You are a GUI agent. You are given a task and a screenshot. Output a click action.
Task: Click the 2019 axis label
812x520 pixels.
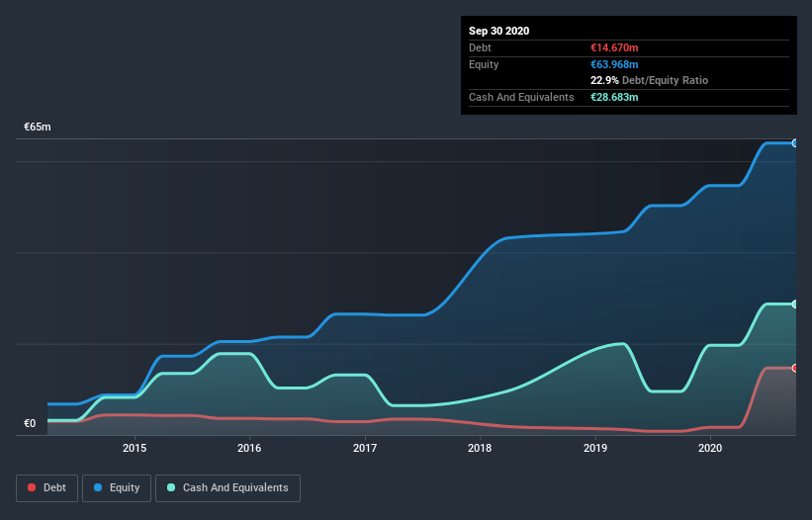pyautogui.click(x=595, y=448)
